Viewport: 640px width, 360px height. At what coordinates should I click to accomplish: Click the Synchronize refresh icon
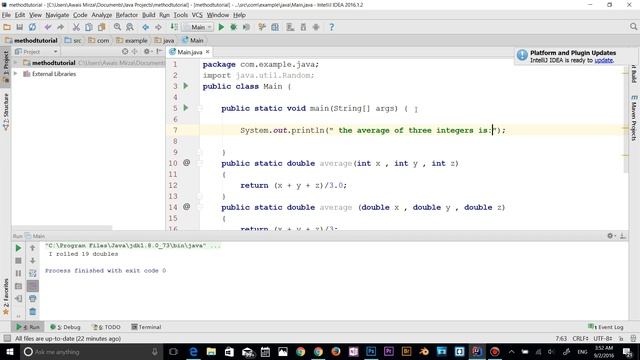[32, 27]
